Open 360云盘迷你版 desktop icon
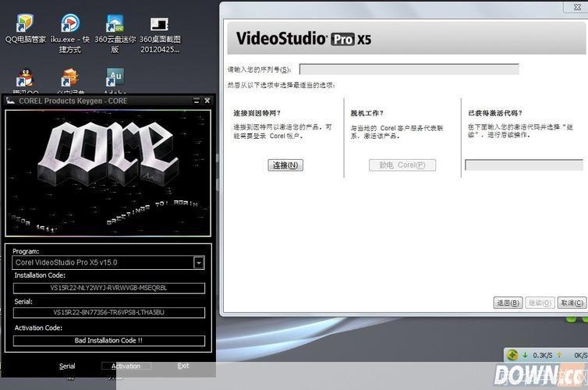The image size is (588, 390). [115, 33]
